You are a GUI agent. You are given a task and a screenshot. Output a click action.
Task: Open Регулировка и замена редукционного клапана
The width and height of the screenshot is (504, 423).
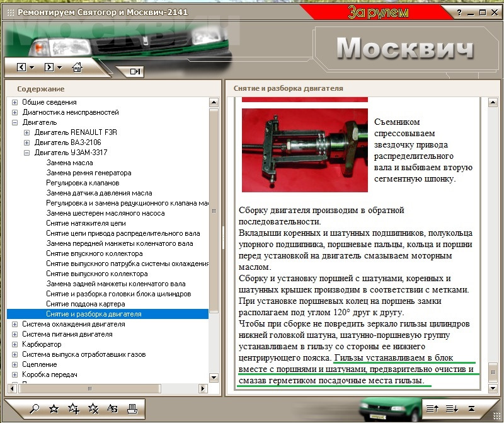coord(127,203)
